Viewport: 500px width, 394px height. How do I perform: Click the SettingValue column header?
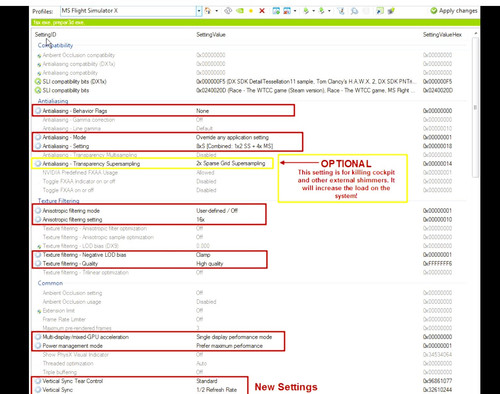[x=211, y=35]
